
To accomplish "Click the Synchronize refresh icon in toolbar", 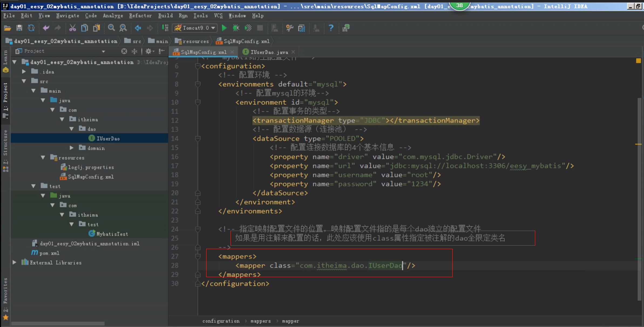I will pos(31,28).
